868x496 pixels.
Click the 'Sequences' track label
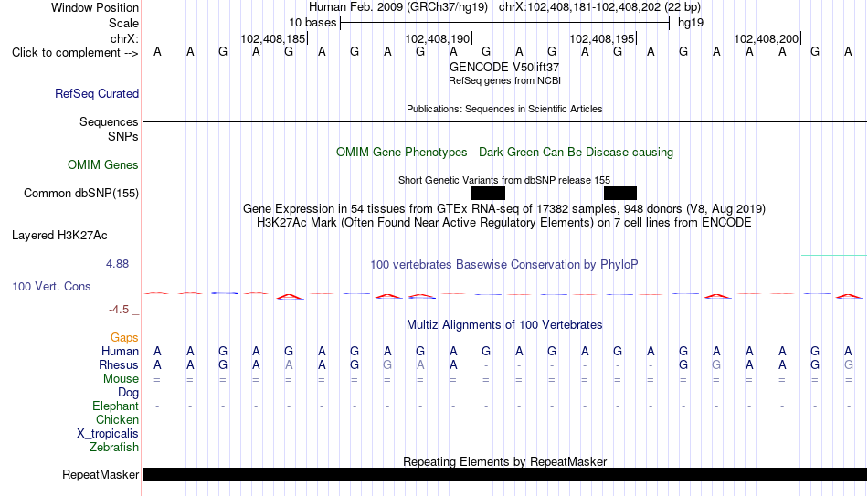pos(109,121)
